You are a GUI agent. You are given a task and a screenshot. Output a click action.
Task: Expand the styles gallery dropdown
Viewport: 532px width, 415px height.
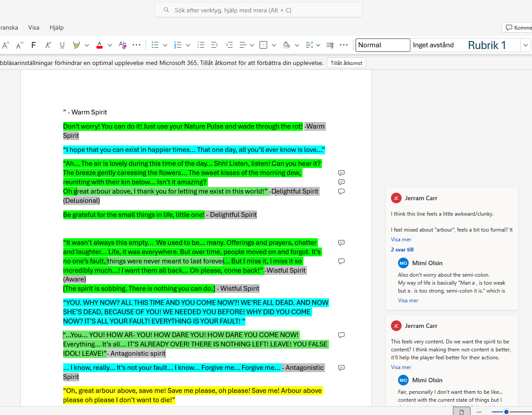click(525, 45)
